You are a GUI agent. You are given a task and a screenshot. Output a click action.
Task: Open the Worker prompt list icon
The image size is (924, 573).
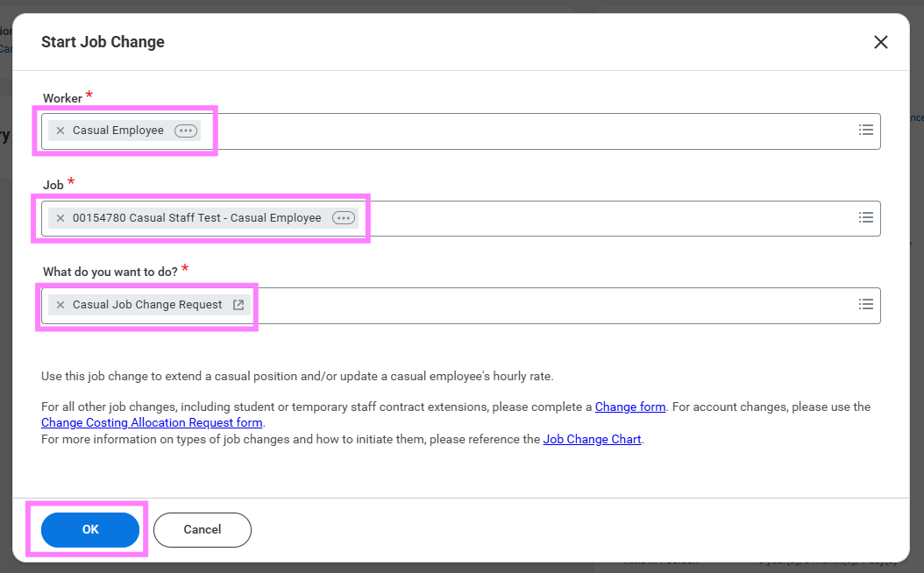click(866, 130)
